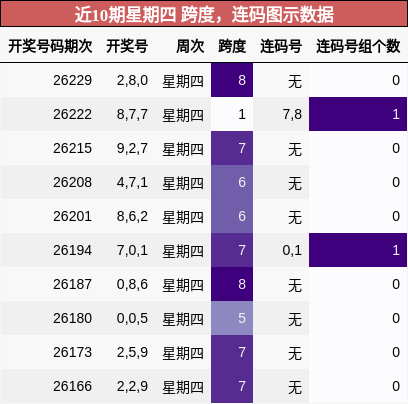Click consecutive numbers "7,8" in row 26222

click(x=292, y=115)
